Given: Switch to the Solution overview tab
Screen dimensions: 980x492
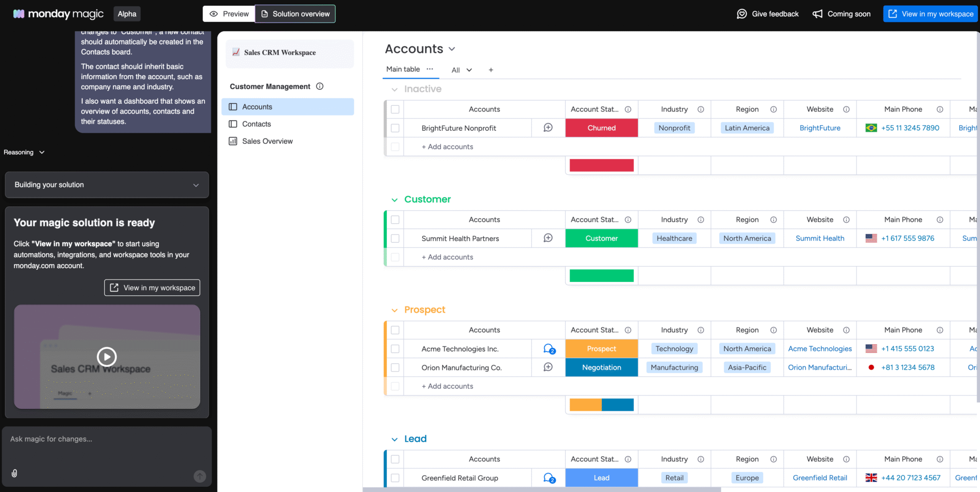Looking at the screenshot, I should [x=295, y=14].
